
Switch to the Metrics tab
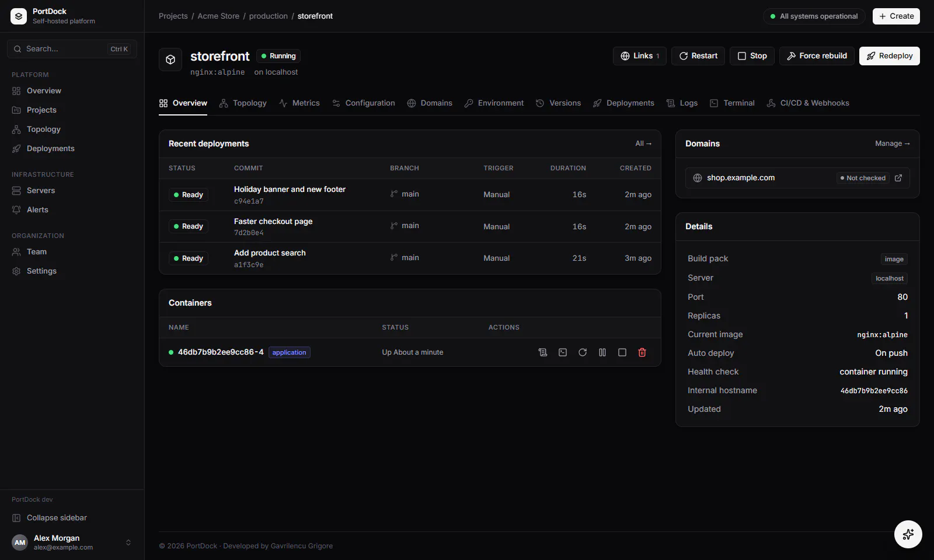click(299, 103)
